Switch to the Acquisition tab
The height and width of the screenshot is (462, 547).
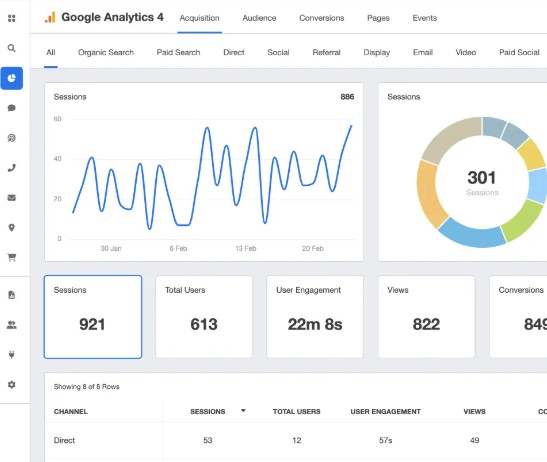(200, 18)
